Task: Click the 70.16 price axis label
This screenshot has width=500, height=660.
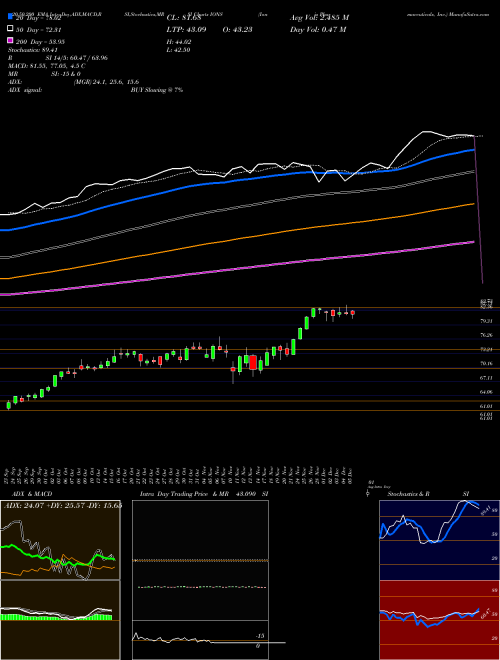Action: pyautogui.click(x=486, y=363)
